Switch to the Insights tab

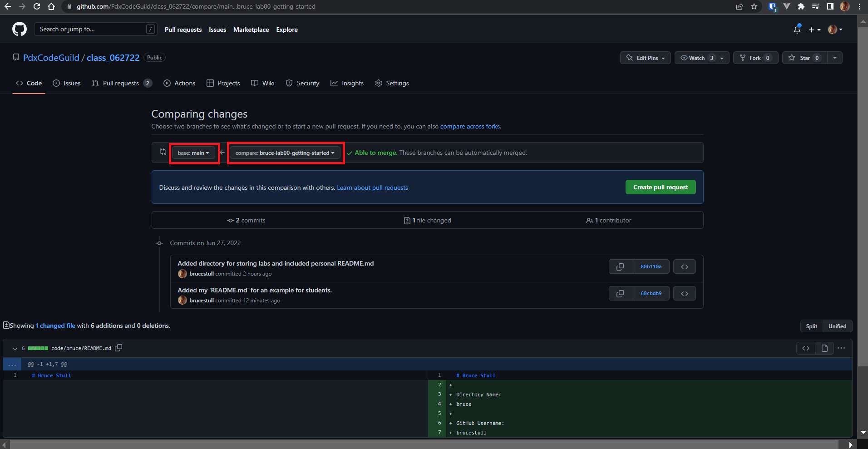347,83
